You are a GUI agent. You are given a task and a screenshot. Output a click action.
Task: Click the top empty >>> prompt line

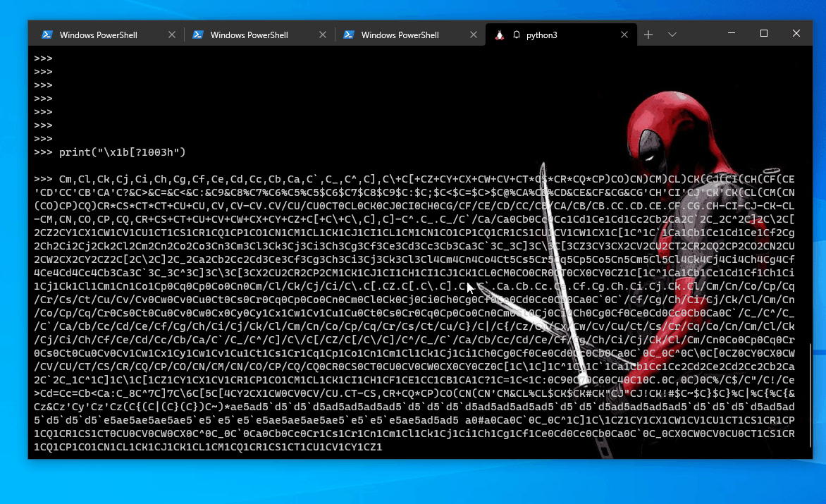[43, 59]
